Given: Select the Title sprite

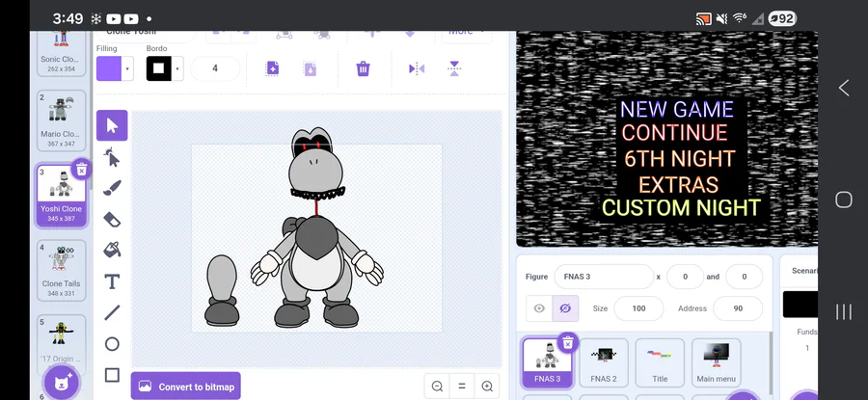Looking at the screenshot, I should [x=660, y=362].
